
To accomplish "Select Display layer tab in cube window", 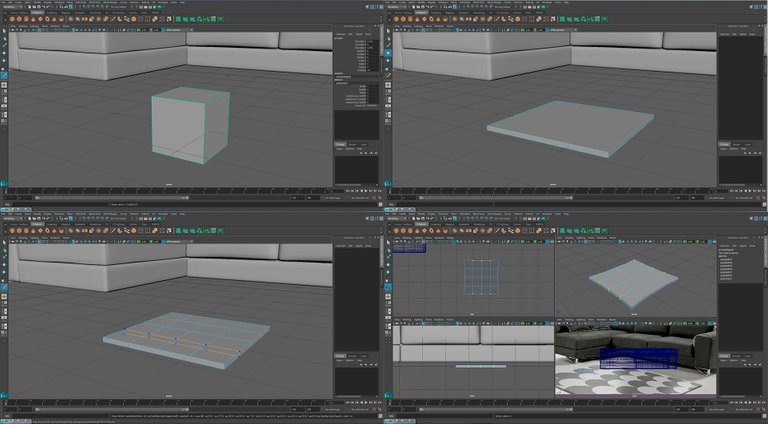I will pyautogui.click(x=340, y=144).
